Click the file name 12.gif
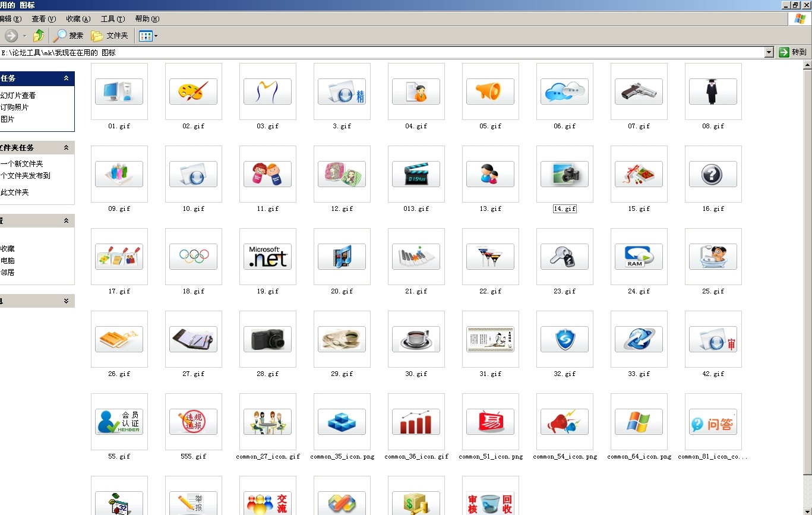The image size is (812, 515). coord(342,209)
